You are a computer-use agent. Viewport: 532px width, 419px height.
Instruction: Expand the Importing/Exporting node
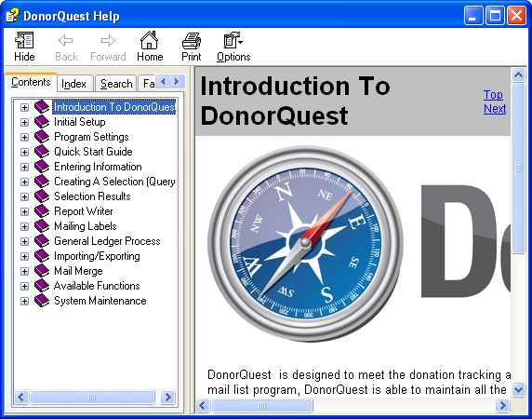click(24, 256)
